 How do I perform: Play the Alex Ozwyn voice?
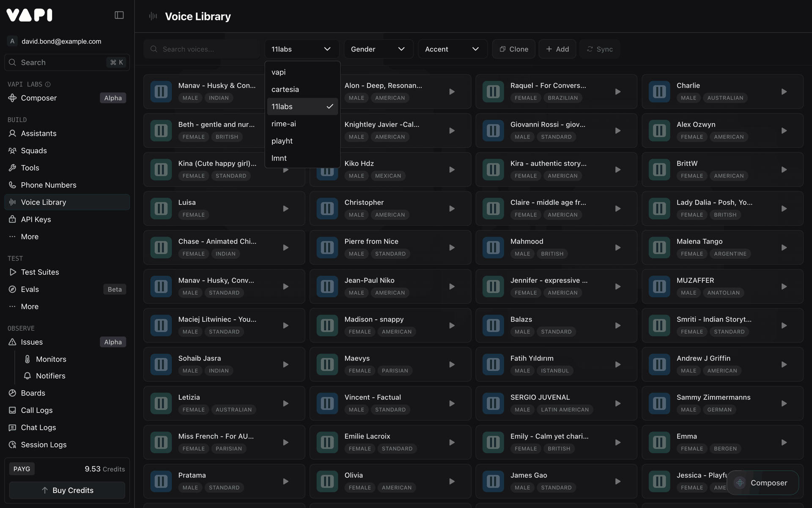pos(784,131)
